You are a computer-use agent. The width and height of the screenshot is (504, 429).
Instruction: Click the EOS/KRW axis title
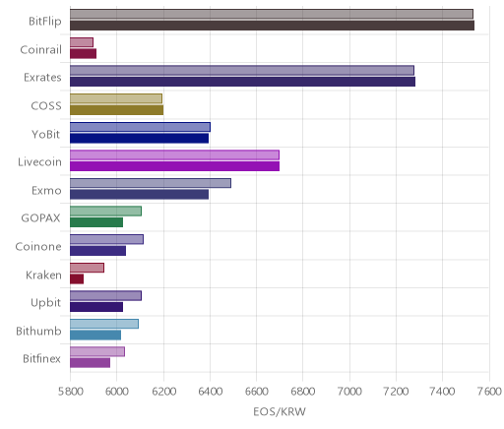pyautogui.click(x=280, y=411)
